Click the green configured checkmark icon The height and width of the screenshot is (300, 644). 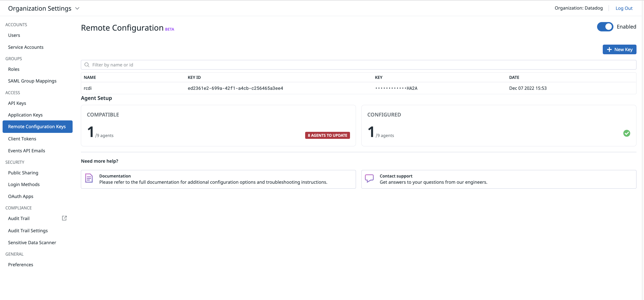click(x=627, y=133)
